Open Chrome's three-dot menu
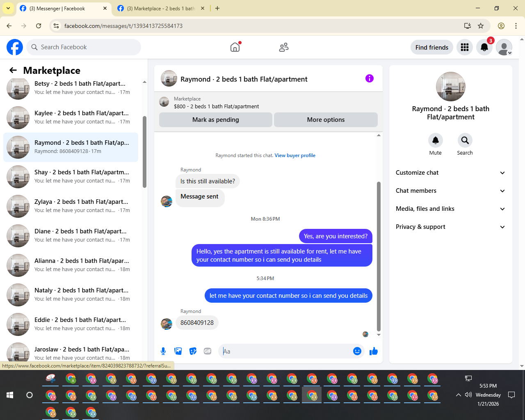The image size is (525, 420). click(x=516, y=26)
